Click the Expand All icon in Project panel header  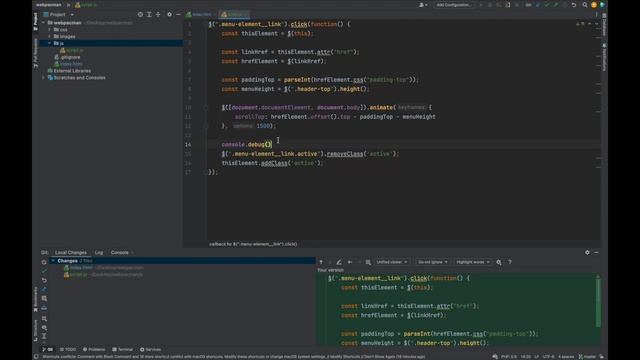[149, 14]
